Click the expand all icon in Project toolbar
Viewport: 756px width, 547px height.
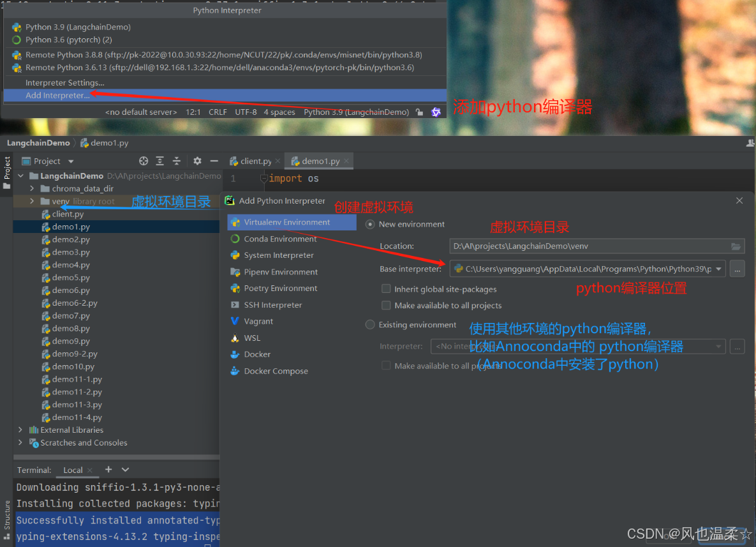coord(159,161)
